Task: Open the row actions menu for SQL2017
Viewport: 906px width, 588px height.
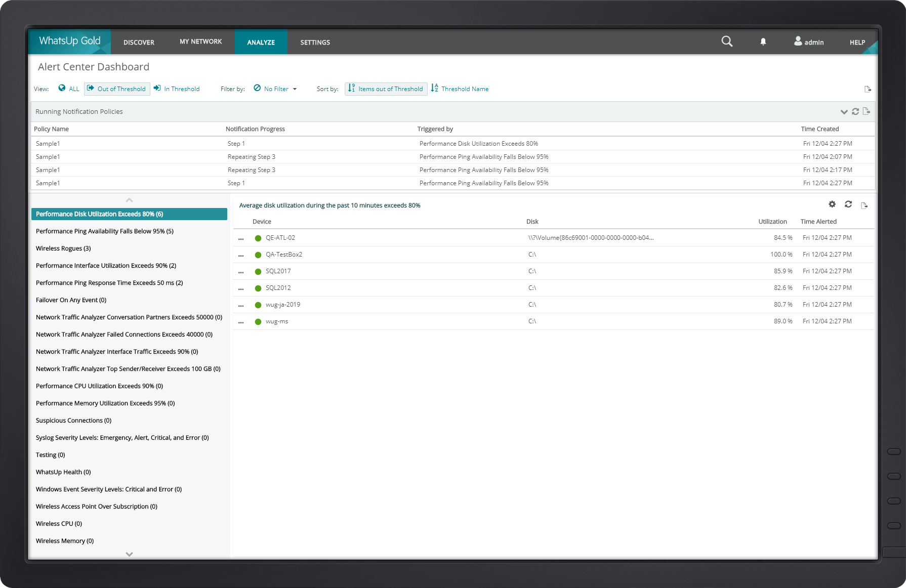Action: tap(241, 272)
